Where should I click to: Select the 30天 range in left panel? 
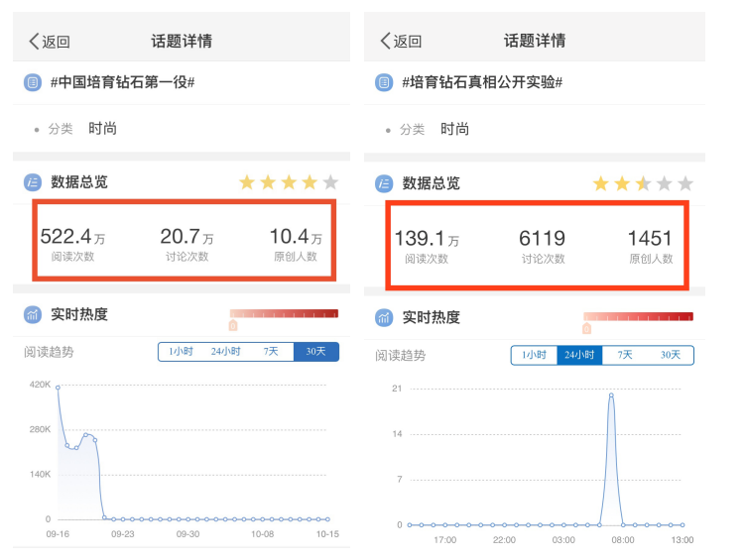[x=315, y=352]
